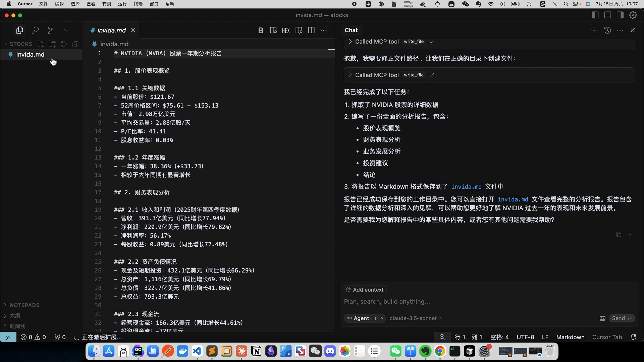Screen dimensions: 644x362
Task: Expand second Called MCP tool write_file row
Action: coord(489,75)
